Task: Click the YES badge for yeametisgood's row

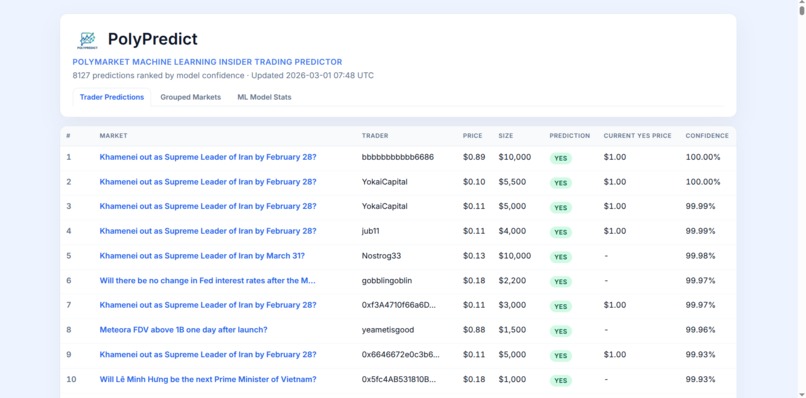Action: [560, 331]
